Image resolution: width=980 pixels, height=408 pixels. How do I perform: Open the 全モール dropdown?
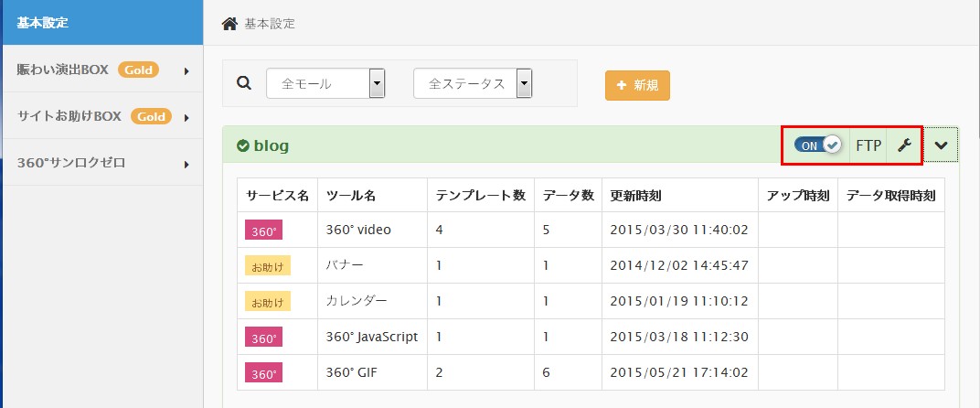pos(325,83)
